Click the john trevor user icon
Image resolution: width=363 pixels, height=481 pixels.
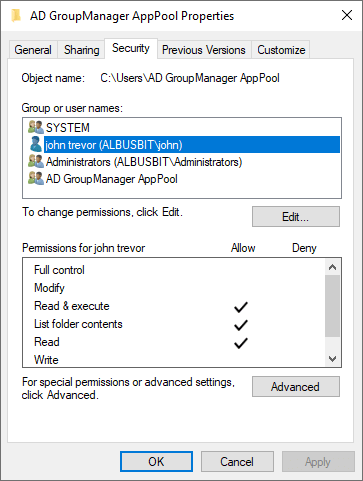36,144
